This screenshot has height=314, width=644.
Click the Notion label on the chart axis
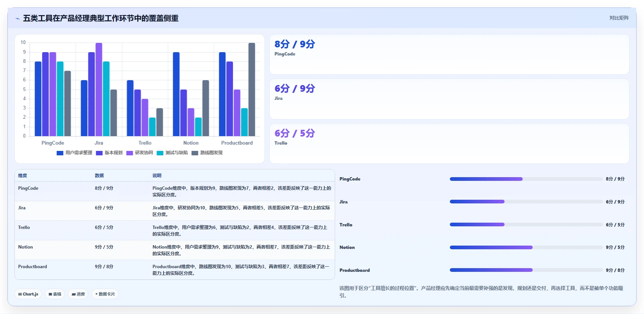pyautogui.click(x=191, y=143)
